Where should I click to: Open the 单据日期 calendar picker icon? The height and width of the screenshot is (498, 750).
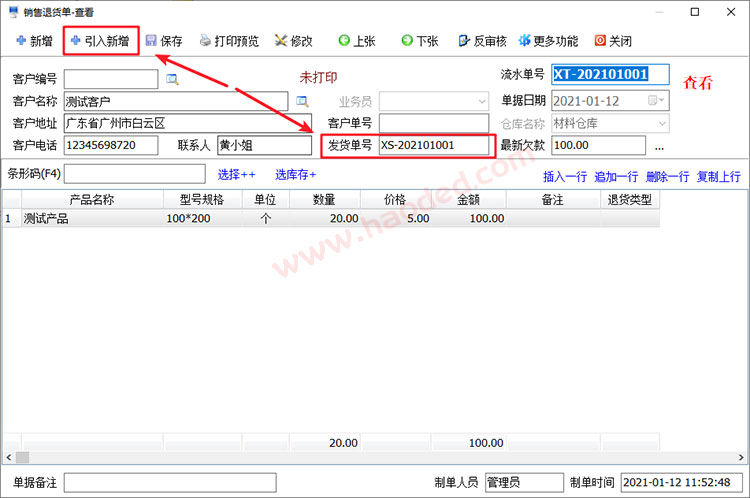click(656, 100)
